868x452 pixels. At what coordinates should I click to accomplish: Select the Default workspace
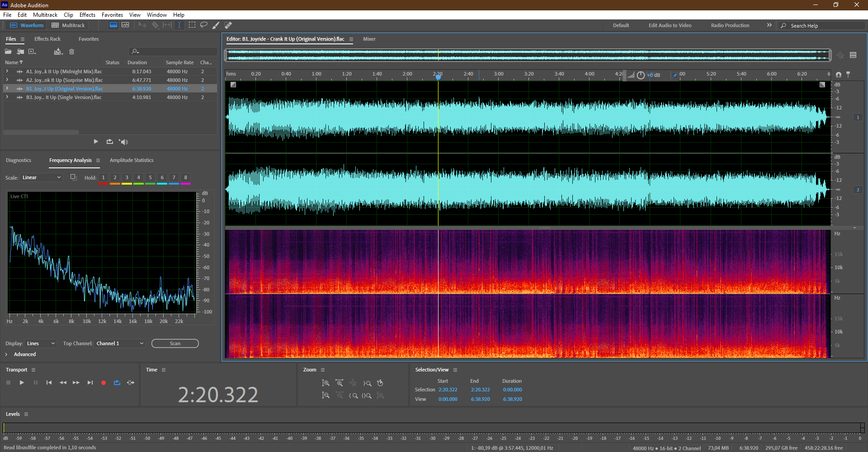tap(621, 25)
